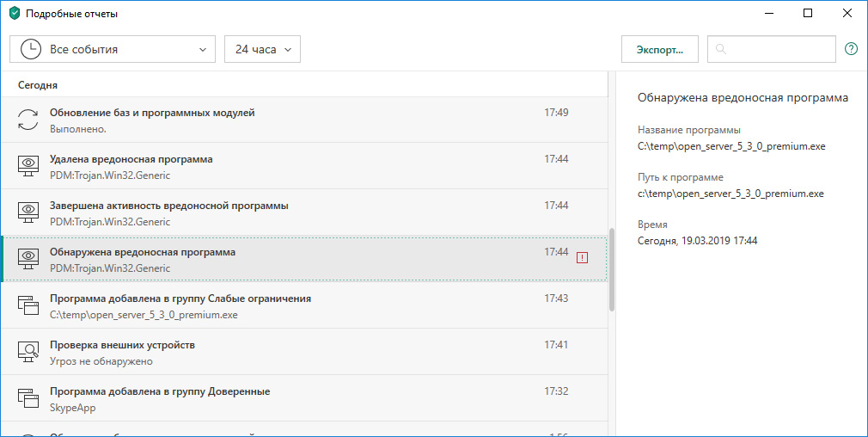Click the eye icon for Завершена активность entry

(x=28, y=213)
